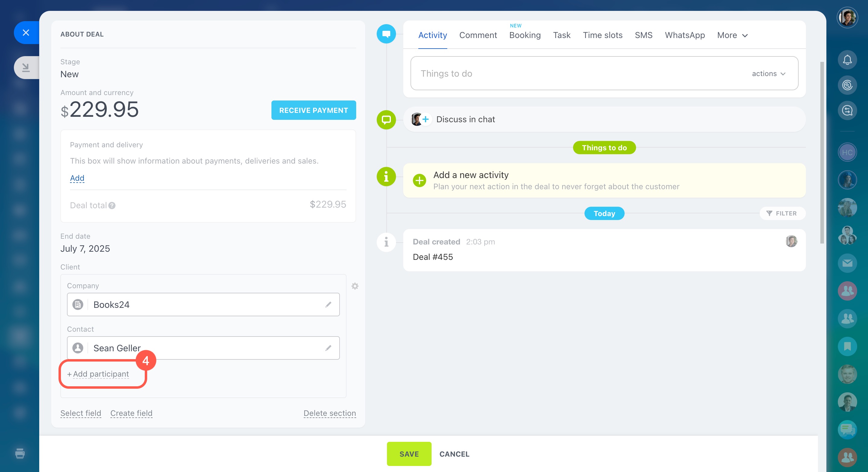Edit Sean Geller contact with pencil icon
This screenshot has height=472, width=868.
328,348
